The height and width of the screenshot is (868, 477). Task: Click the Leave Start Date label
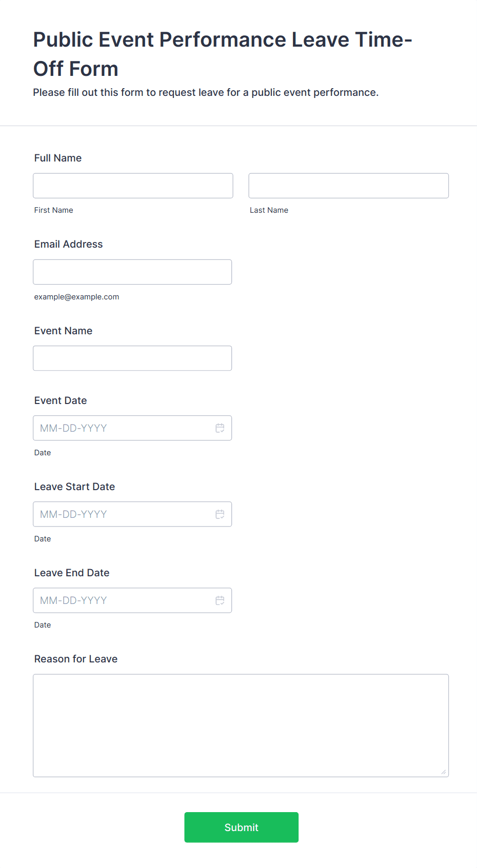[x=75, y=487]
